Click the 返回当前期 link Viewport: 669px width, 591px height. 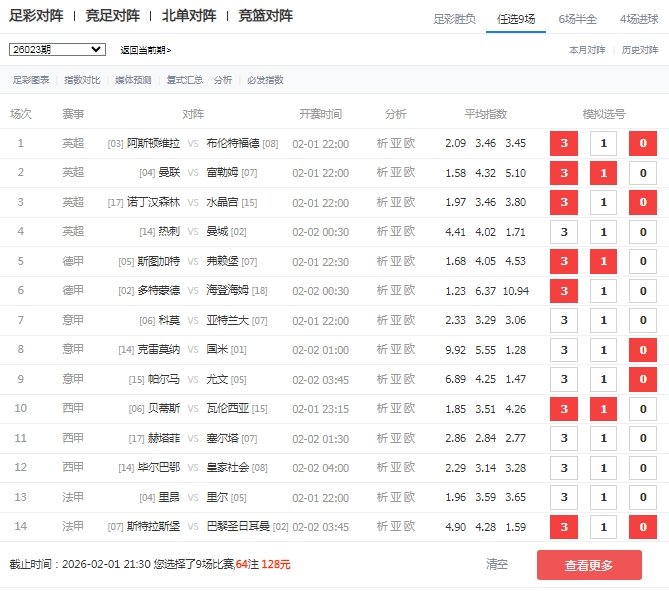click(x=145, y=50)
